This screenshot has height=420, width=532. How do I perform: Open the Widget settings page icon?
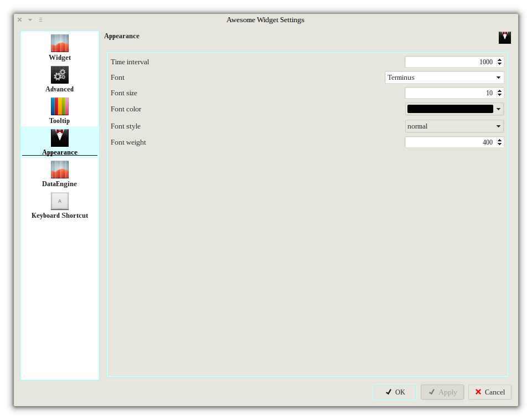60,43
